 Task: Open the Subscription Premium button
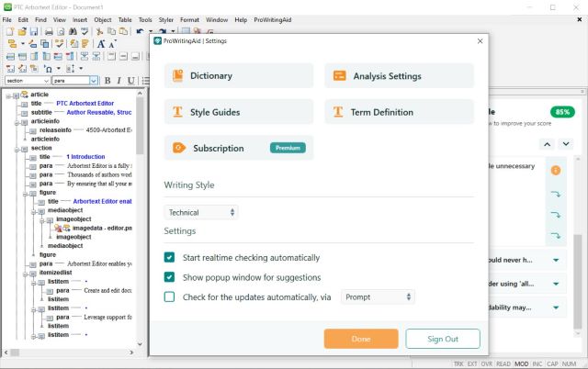tap(239, 148)
